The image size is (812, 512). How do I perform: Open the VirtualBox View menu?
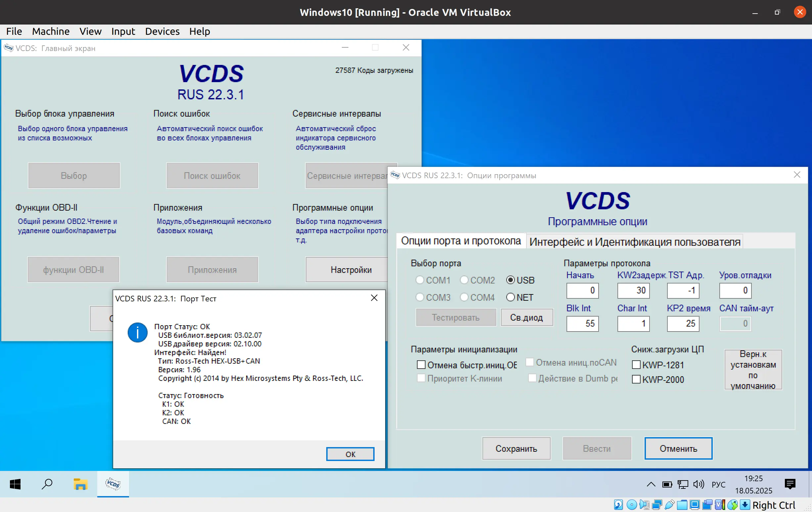[x=90, y=31]
